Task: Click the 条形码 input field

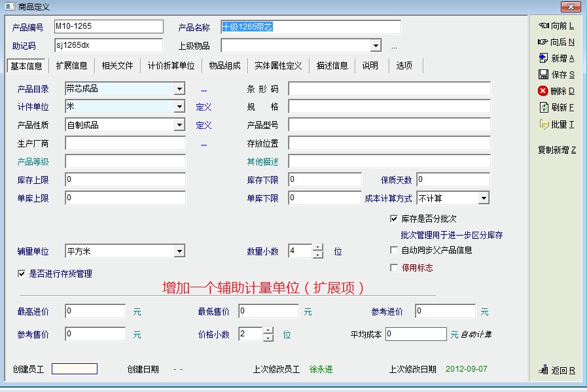Action: 389,89
